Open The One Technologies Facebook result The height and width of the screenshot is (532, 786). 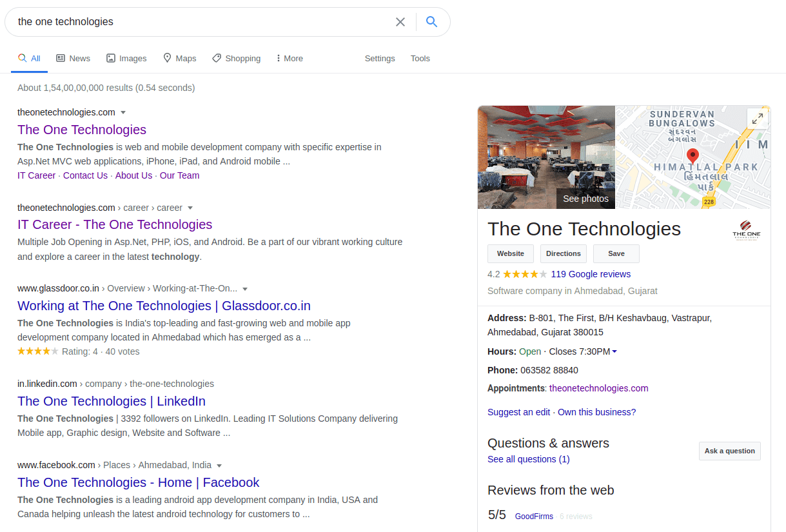139,482
